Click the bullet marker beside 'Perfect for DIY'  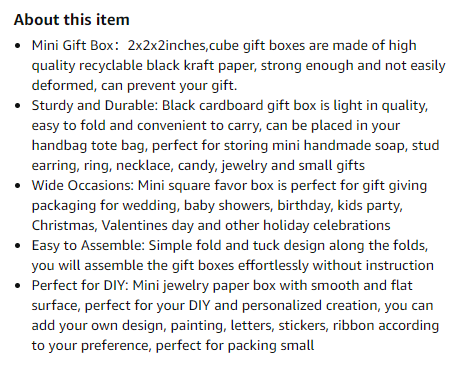click(18, 286)
